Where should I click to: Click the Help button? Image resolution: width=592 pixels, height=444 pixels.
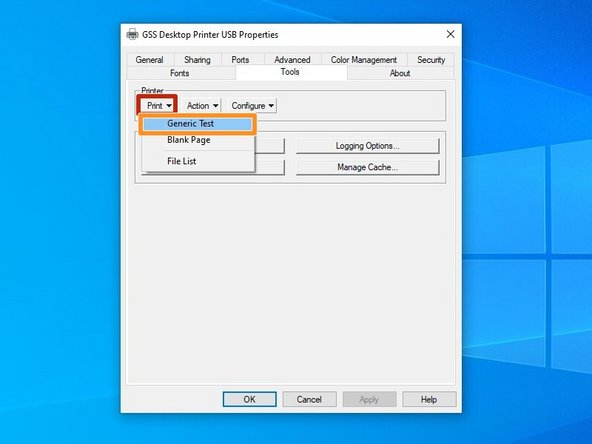429,399
